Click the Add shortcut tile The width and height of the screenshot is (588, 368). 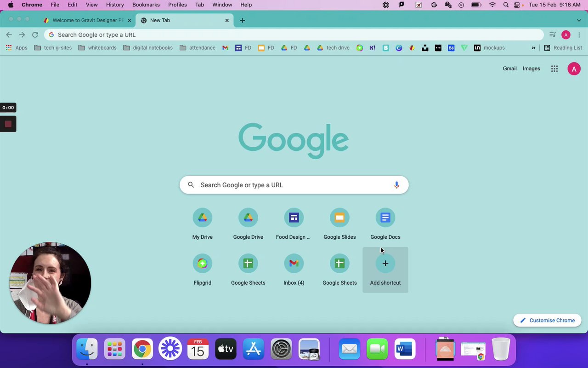(385, 270)
